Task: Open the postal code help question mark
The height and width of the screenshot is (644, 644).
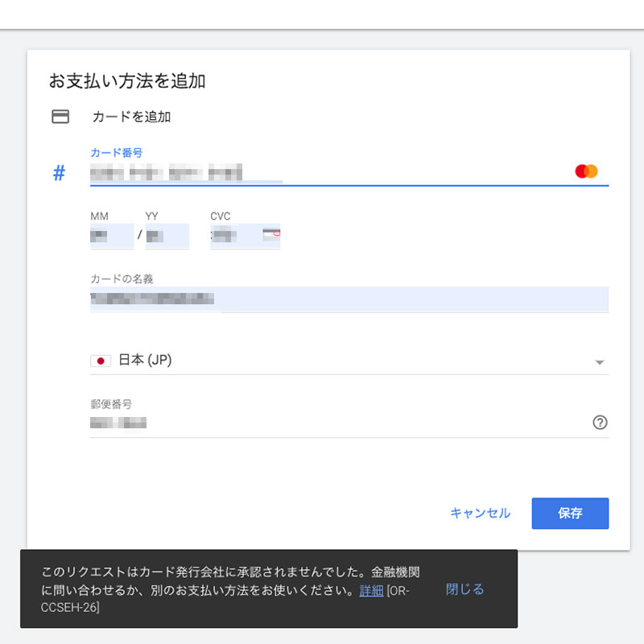Action: pyautogui.click(x=599, y=423)
